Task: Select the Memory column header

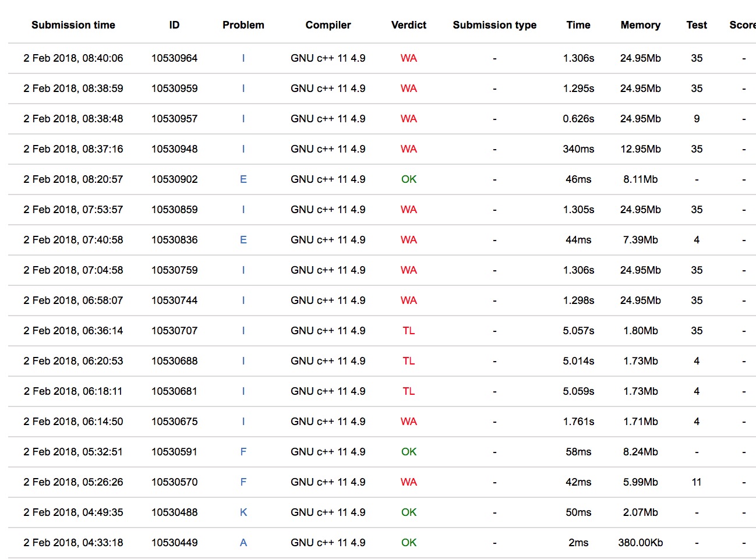Action: tap(640, 25)
